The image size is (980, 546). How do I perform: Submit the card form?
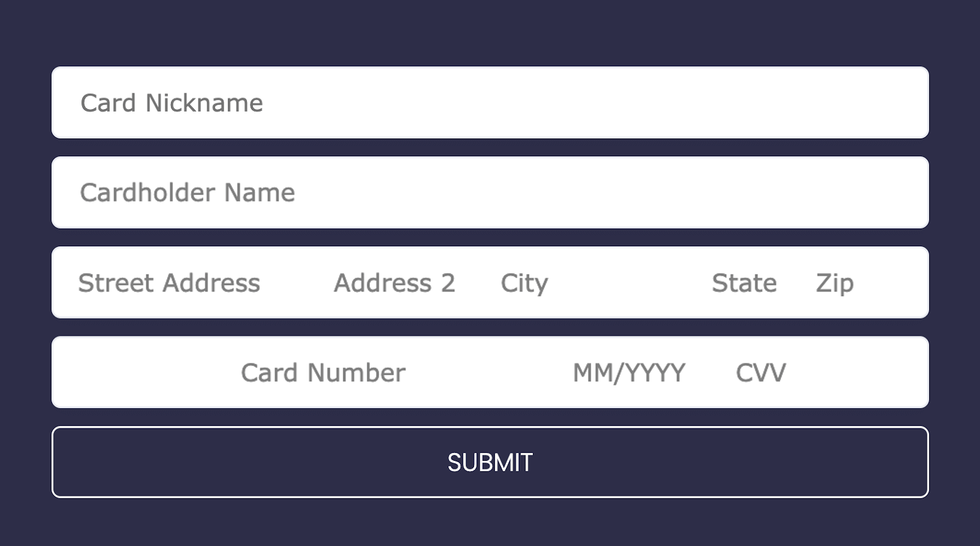(490, 462)
